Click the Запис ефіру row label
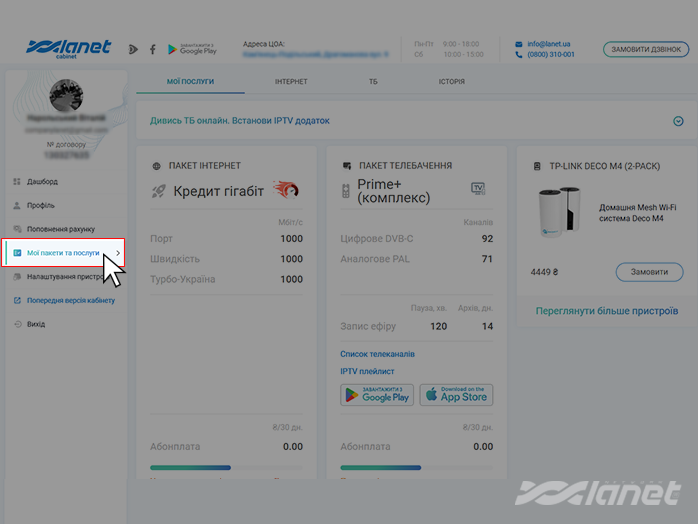This screenshot has width=698, height=524. click(x=368, y=326)
